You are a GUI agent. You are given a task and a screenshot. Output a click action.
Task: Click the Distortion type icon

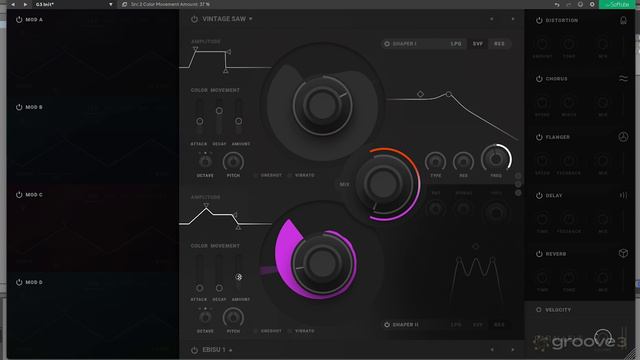[623, 20]
